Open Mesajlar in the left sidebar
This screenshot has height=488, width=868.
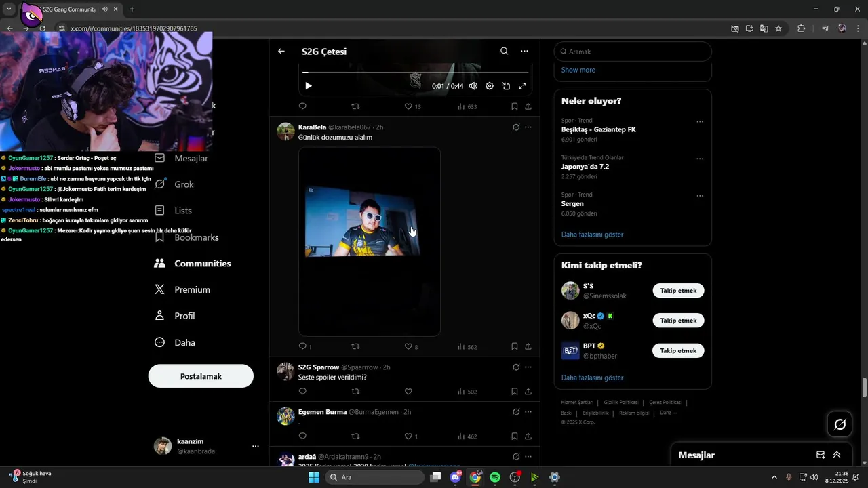[181, 158]
